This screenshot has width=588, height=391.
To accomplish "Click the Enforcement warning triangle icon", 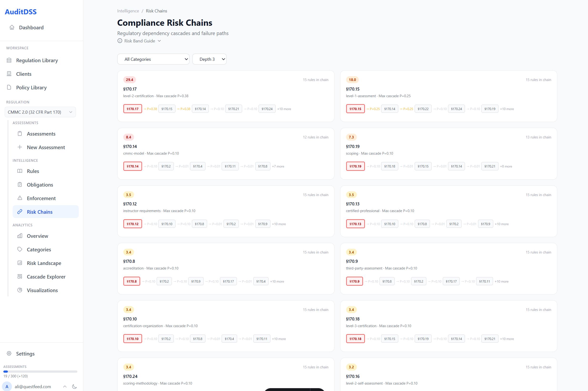I will [20, 198].
